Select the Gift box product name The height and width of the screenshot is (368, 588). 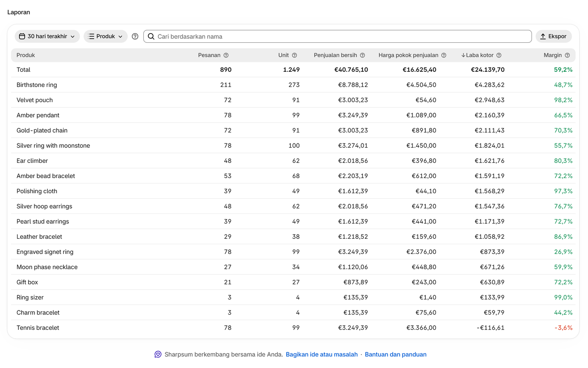click(x=27, y=282)
